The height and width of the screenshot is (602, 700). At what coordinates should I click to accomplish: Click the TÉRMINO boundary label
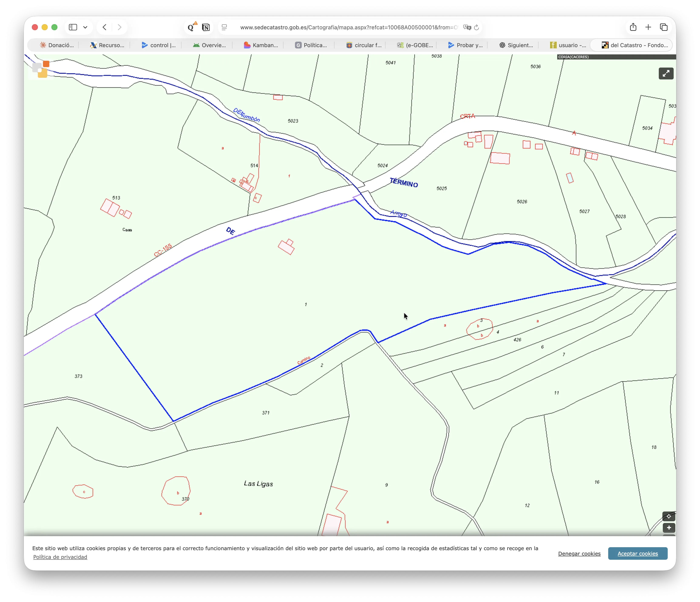tap(404, 183)
